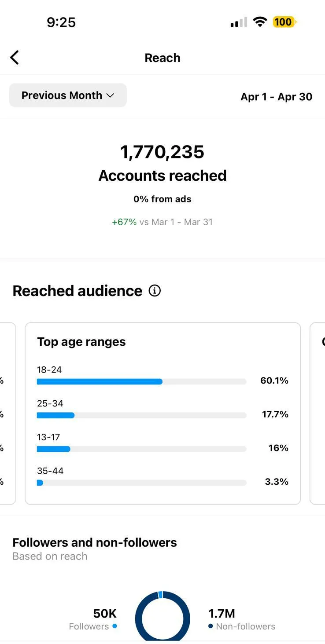Select the Followers legend dot
The width and height of the screenshot is (325, 644).
(x=114, y=626)
